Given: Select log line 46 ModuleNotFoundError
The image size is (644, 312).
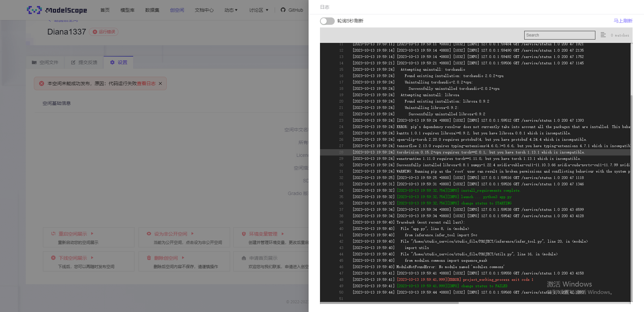Looking at the screenshot, I should (450, 267).
